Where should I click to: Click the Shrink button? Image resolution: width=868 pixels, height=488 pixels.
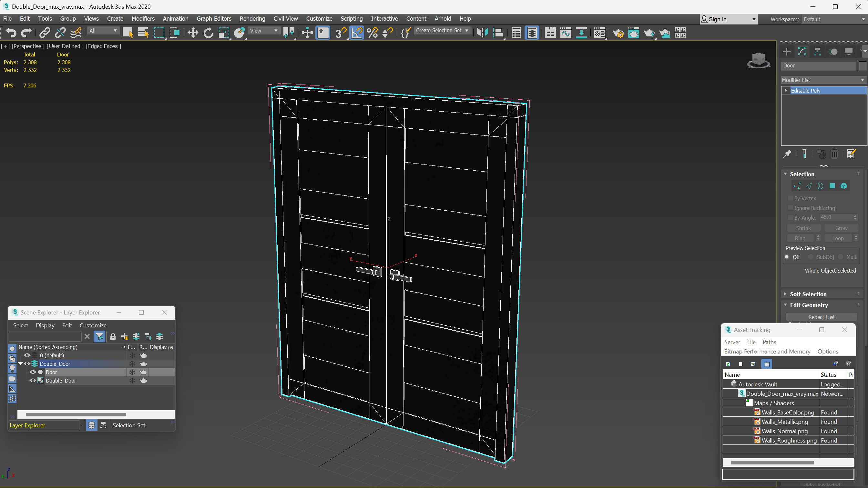coord(803,228)
